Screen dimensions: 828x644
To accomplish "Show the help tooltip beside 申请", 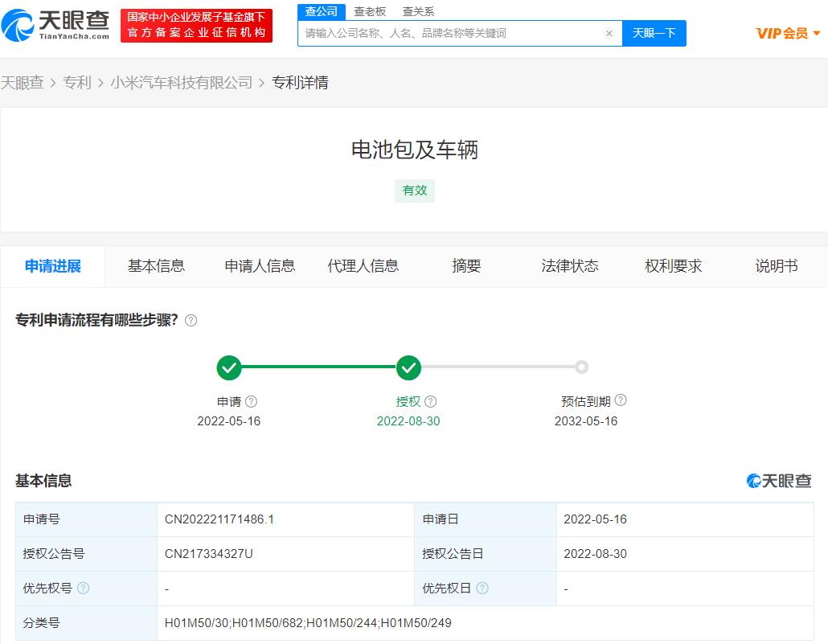I will coord(252,401).
